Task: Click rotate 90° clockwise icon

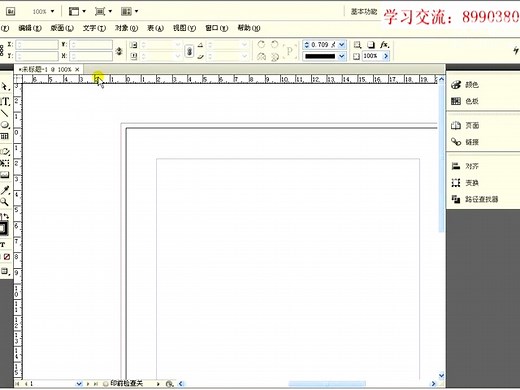Action: coord(261,44)
